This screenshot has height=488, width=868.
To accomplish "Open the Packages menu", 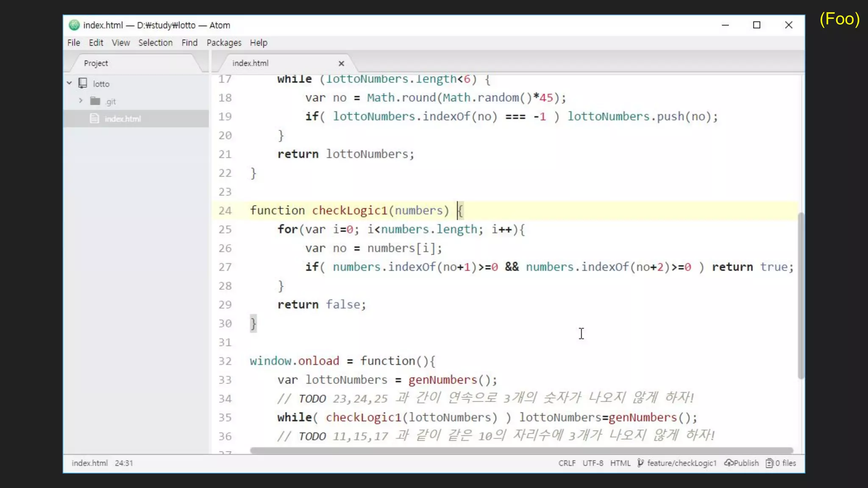I will click(x=224, y=43).
